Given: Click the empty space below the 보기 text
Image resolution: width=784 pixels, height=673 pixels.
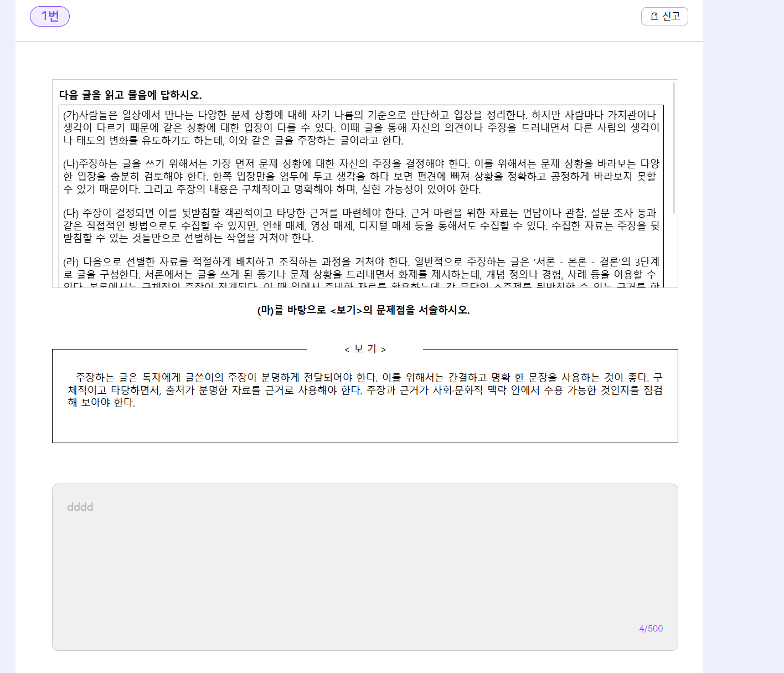Looking at the screenshot, I should 365,425.
